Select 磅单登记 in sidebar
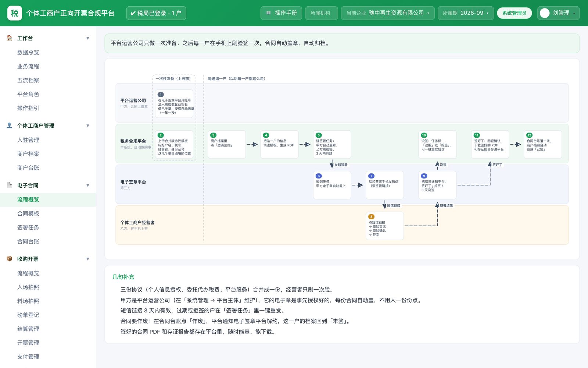Viewport: 588px width, 368px height. coord(48,315)
